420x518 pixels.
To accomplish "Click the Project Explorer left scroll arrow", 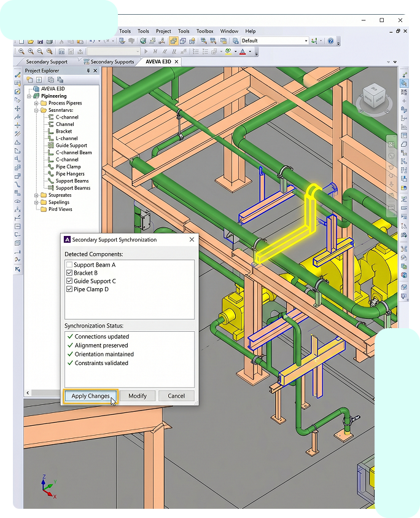I will click(28, 393).
